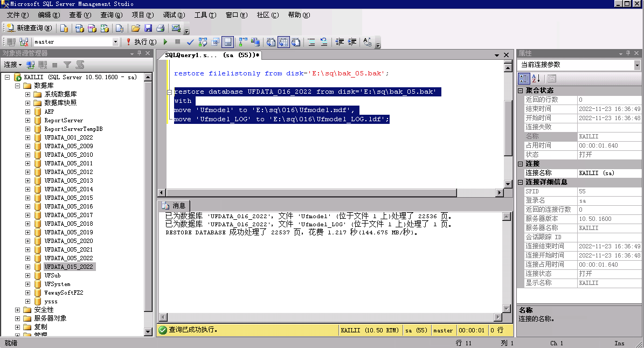This screenshot has height=348, width=644.
Task: Collapse the 数据库 folder node
Action: [18, 86]
